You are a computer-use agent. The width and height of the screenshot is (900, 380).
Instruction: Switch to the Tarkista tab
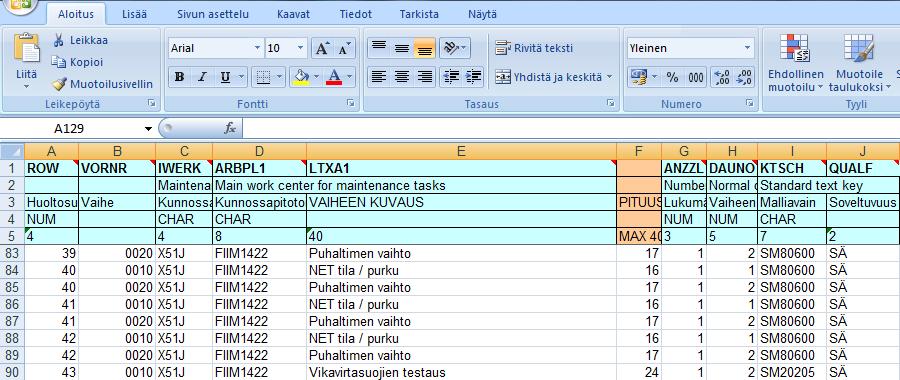419,14
